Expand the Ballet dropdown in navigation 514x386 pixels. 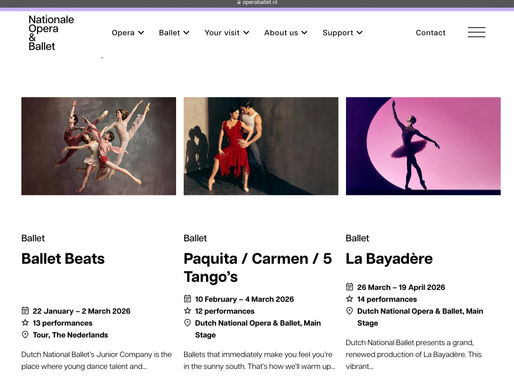pyautogui.click(x=174, y=33)
